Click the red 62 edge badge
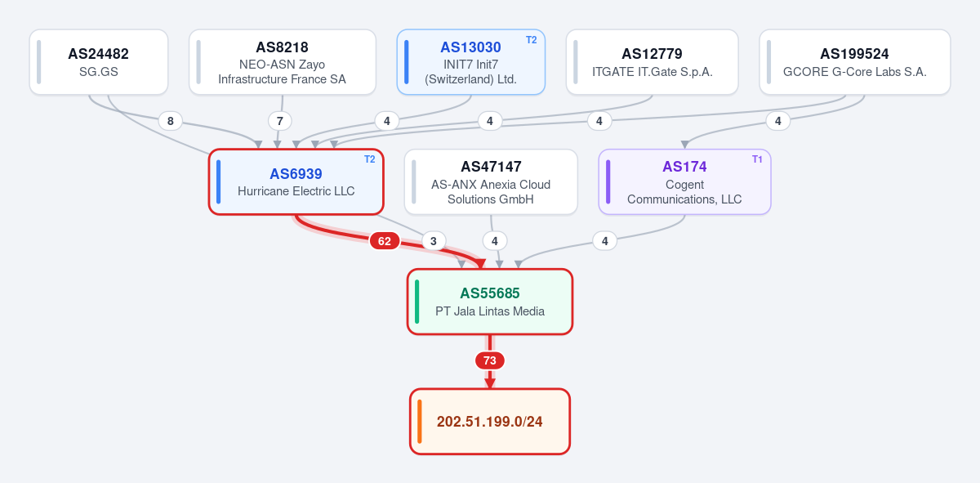This screenshot has height=483, width=980. click(x=385, y=241)
